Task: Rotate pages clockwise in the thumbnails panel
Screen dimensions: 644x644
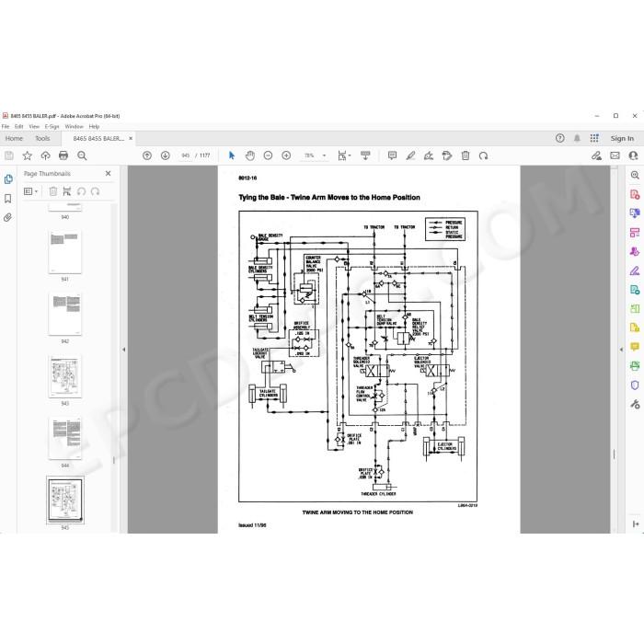Action: tap(96, 191)
